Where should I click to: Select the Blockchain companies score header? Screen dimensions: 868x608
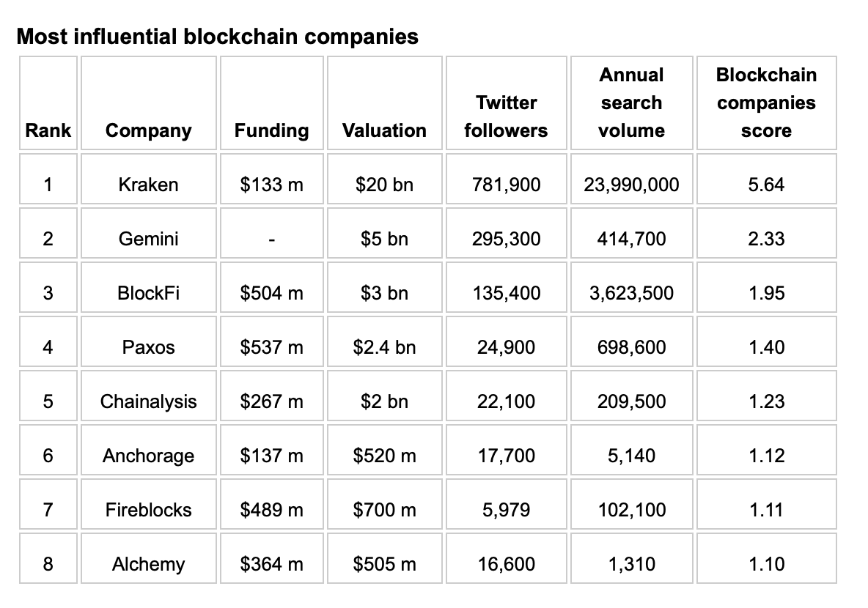766,103
